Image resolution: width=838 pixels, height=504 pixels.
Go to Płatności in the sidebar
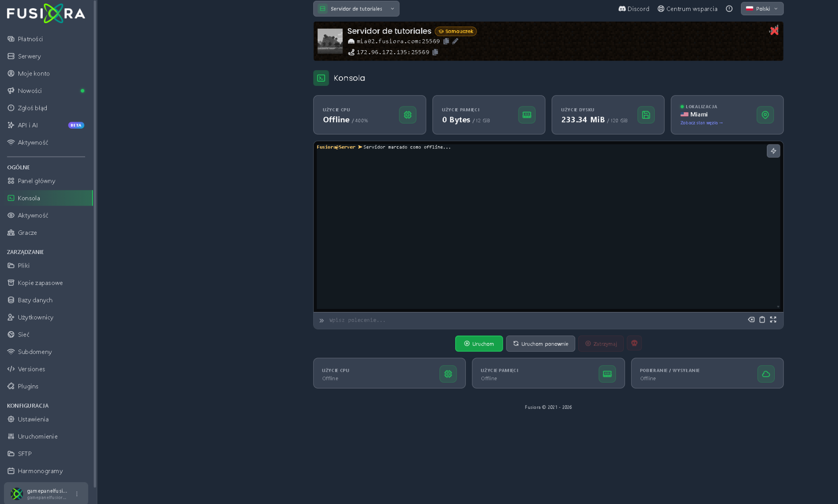point(46,39)
